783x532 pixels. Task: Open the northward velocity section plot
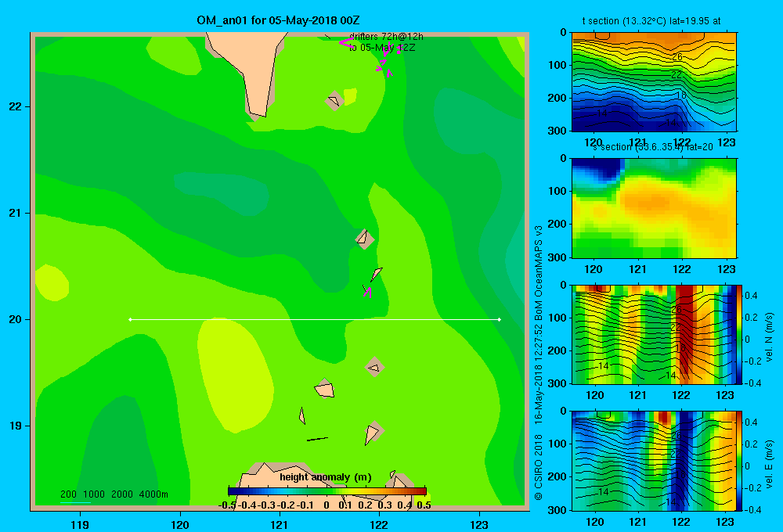[x=654, y=334]
